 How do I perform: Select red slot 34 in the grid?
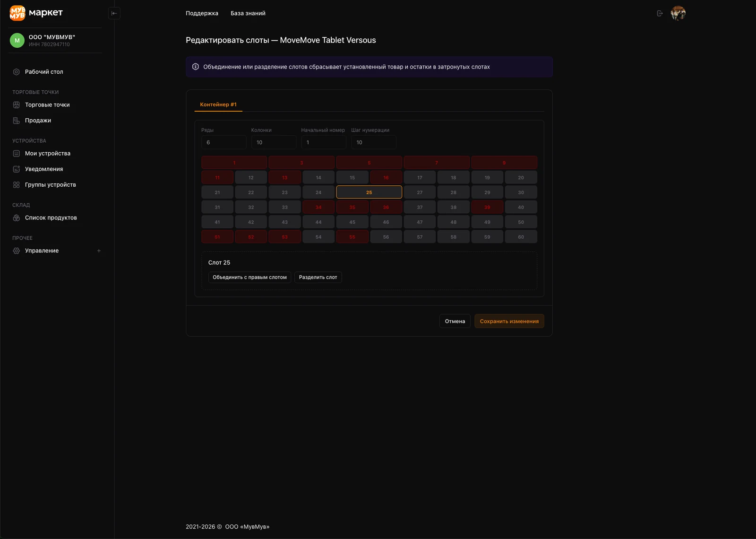(x=318, y=207)
